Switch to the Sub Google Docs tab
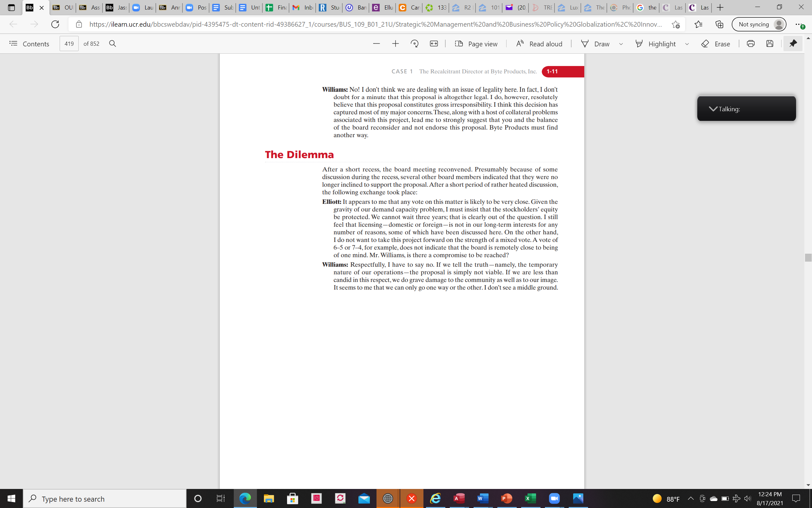Image resolution: width=812 pixels, height=508 pixels. coord(223,7)
